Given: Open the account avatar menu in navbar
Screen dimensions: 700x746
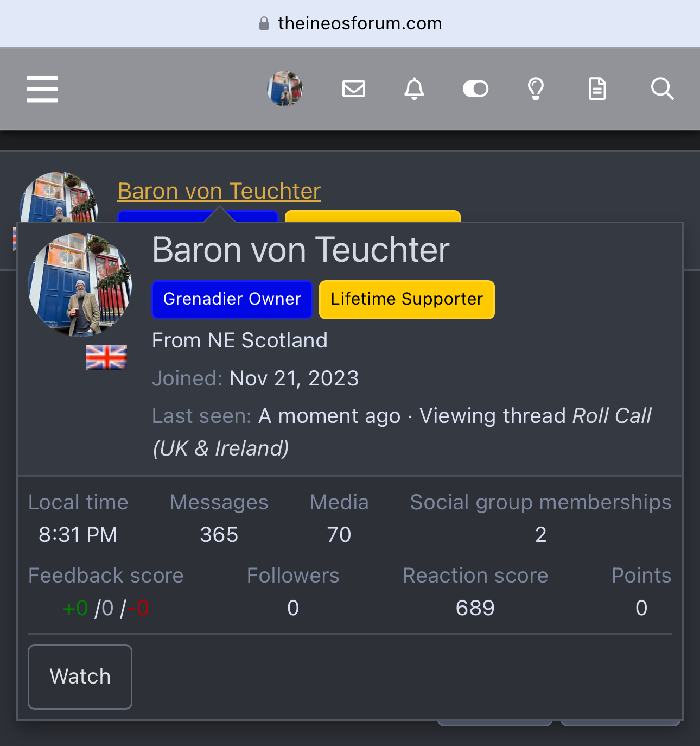Looking at the screenshot, I should coord(285,88).
